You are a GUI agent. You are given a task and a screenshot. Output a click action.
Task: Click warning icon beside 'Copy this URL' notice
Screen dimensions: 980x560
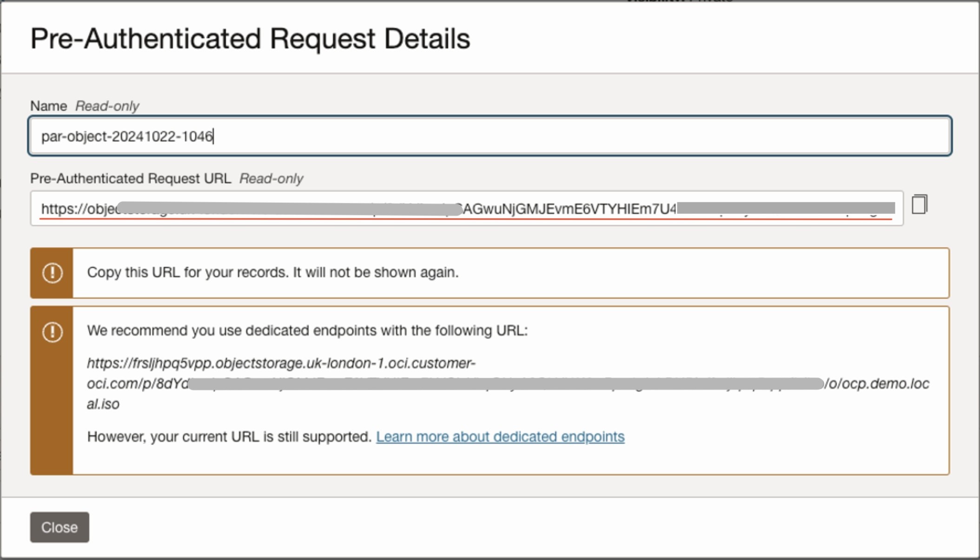(x=52, y=273)
